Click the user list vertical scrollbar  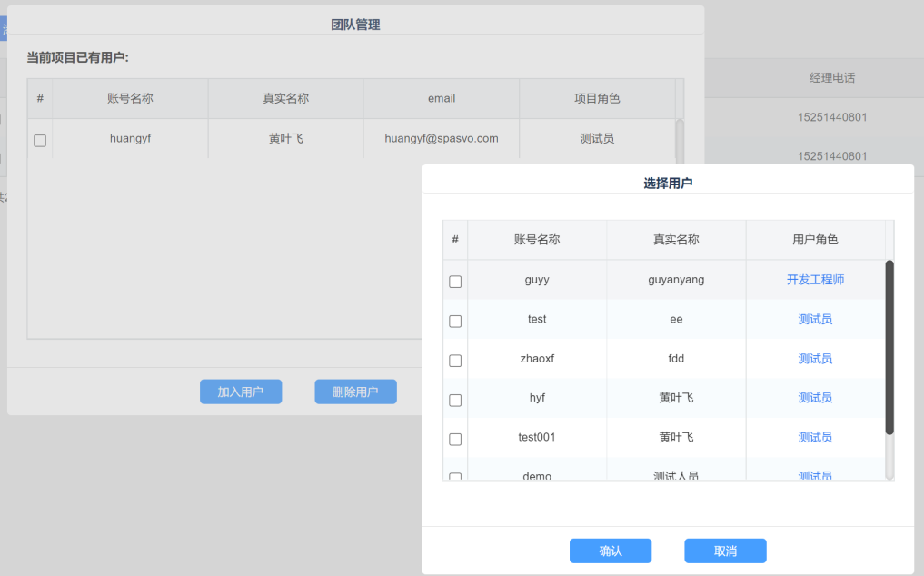(x=889, y=347)
